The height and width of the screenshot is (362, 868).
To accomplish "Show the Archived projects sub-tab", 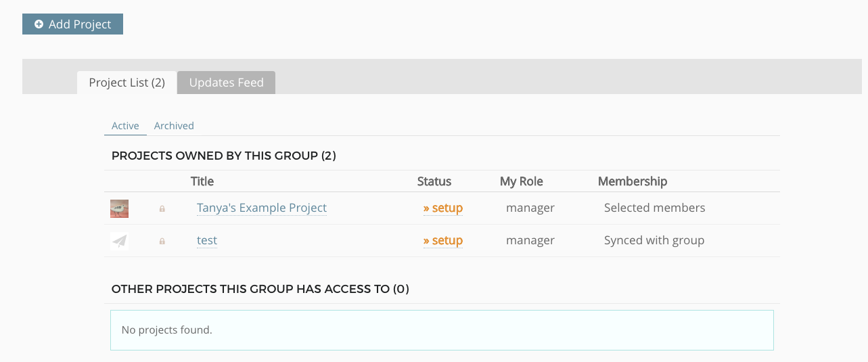I will coord(174,126).
